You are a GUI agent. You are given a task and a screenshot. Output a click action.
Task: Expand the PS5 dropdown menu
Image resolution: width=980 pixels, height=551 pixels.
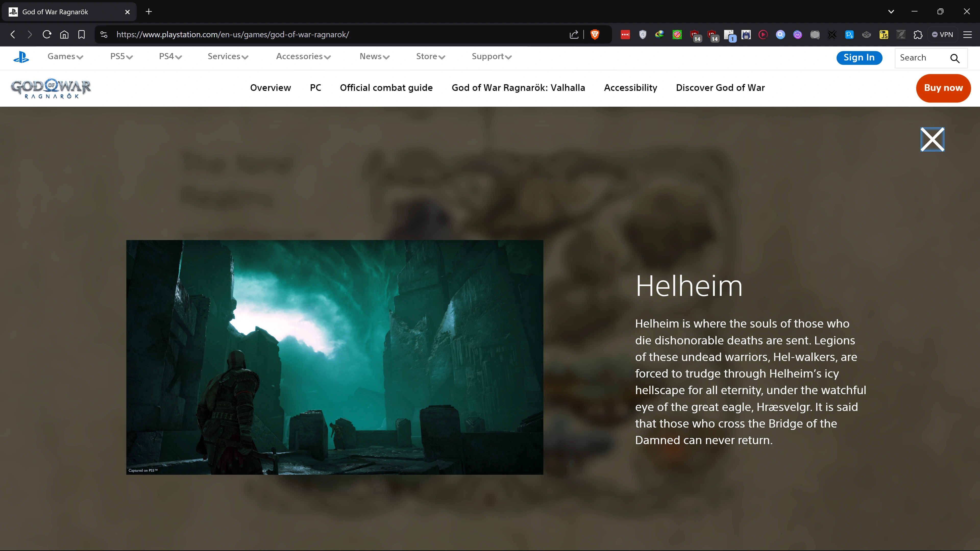click(x=121, y=57)
